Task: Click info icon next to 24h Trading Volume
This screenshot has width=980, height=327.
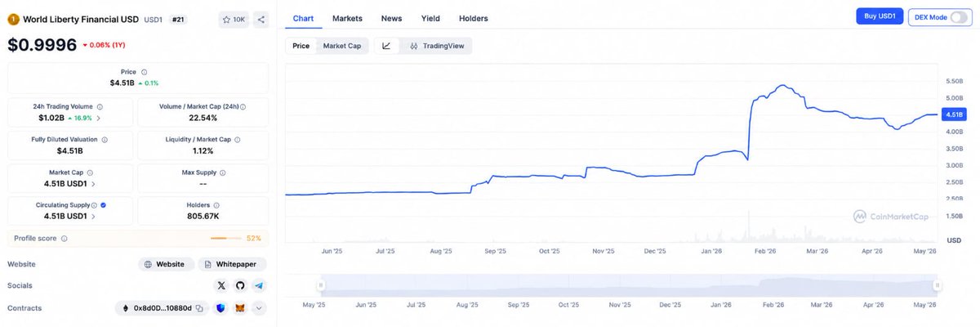Action: 100,106
